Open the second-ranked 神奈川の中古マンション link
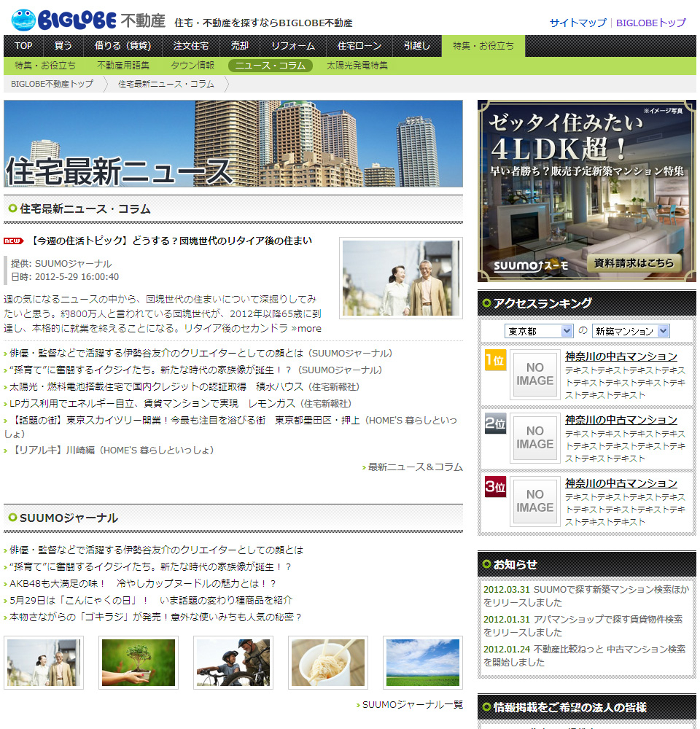This screenshot has height=729, width=700. (621, 420)
